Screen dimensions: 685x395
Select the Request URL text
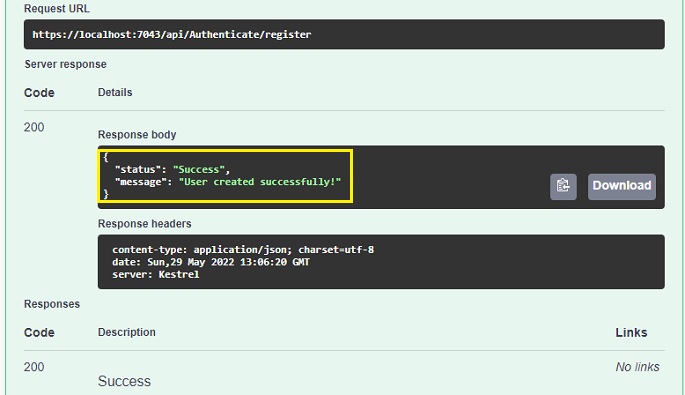[172, 35]
